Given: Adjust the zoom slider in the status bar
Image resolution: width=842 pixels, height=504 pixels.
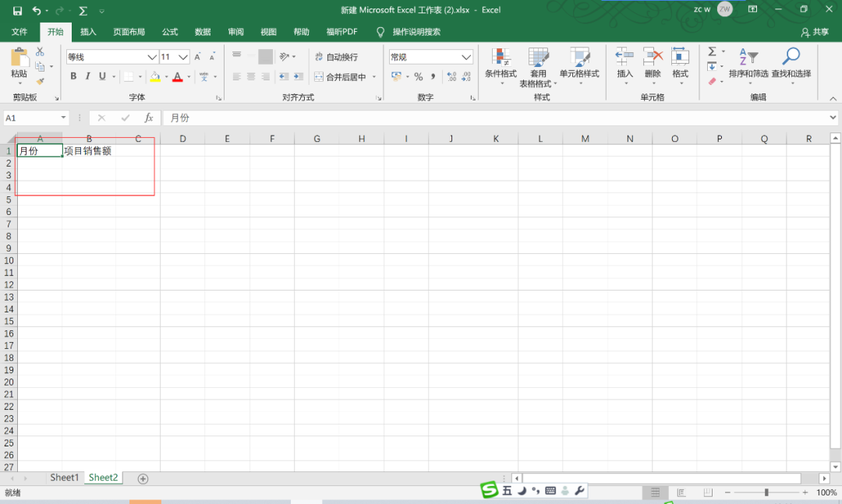Looking at the screenshot, I should point(766,492).
